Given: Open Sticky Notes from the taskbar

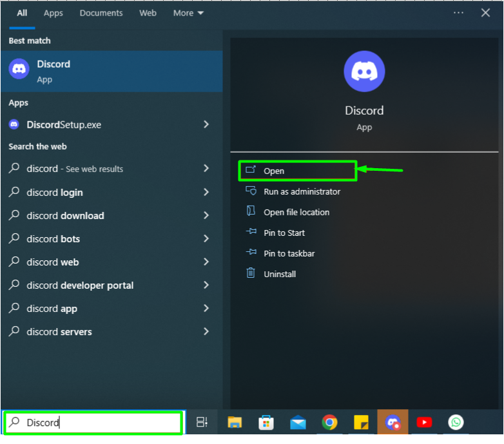Looking at the screenshot, I should (361, 422).
